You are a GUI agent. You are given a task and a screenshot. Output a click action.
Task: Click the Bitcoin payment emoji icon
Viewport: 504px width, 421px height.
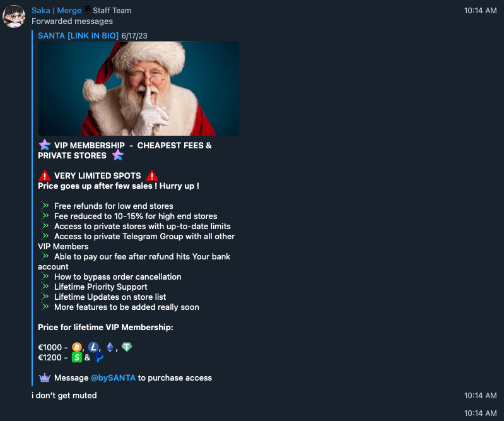76,347
